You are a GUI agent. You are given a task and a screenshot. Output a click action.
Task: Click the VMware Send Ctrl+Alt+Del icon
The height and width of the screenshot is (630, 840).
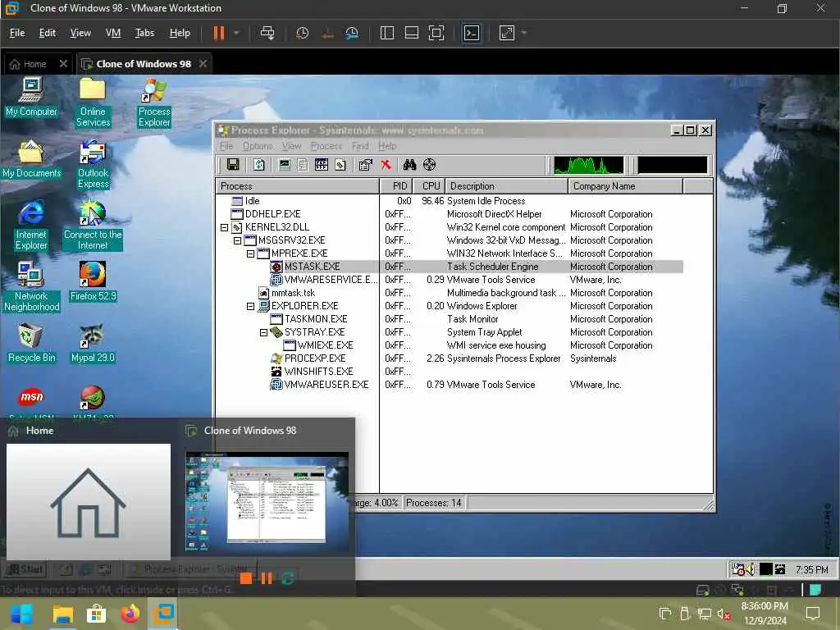pyautogui.click(x=267, y=33)
